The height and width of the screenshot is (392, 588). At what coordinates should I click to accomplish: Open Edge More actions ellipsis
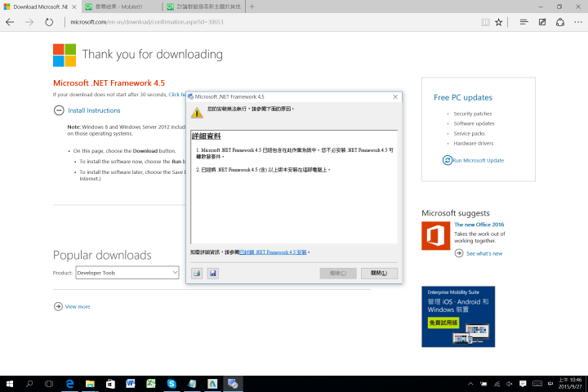(x=578, y=22)
